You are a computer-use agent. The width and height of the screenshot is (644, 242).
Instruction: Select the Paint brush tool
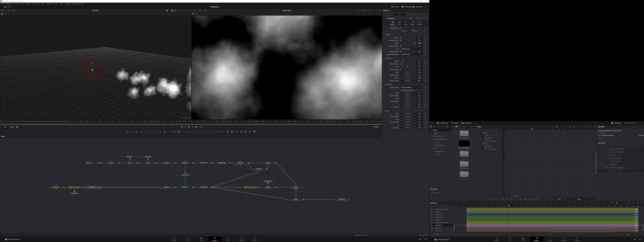click(141, 132)
